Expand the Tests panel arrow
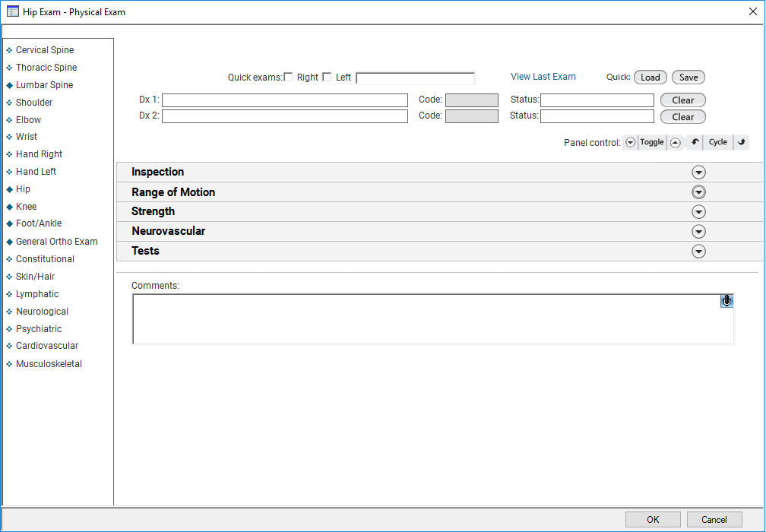This screenshot has height=532, width=766. click(698, 251)
